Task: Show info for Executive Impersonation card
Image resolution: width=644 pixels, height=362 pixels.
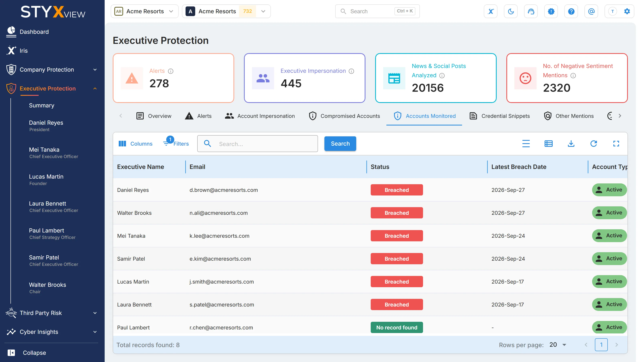Action: [x=351, y=71]
